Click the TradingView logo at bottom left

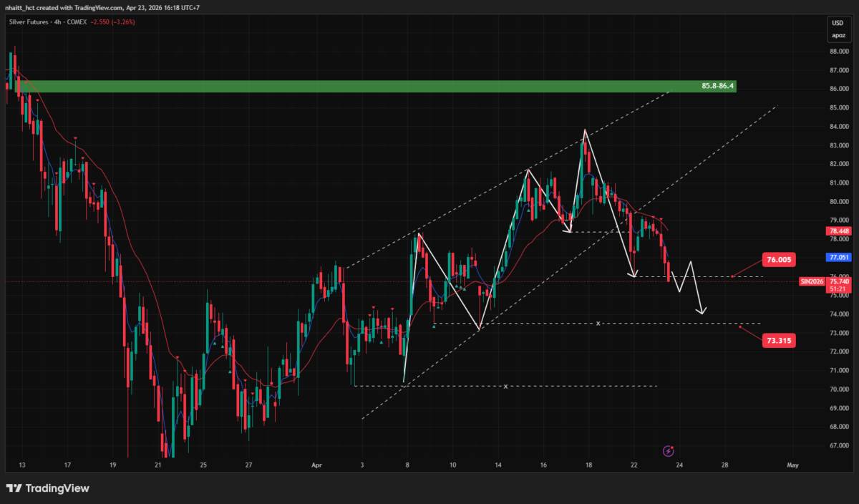pos(48,488)
